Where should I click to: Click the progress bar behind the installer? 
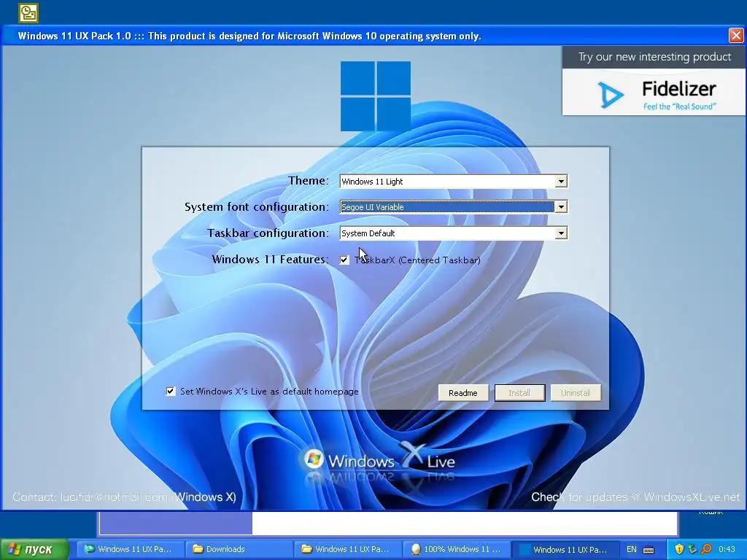tap(388, 523)
